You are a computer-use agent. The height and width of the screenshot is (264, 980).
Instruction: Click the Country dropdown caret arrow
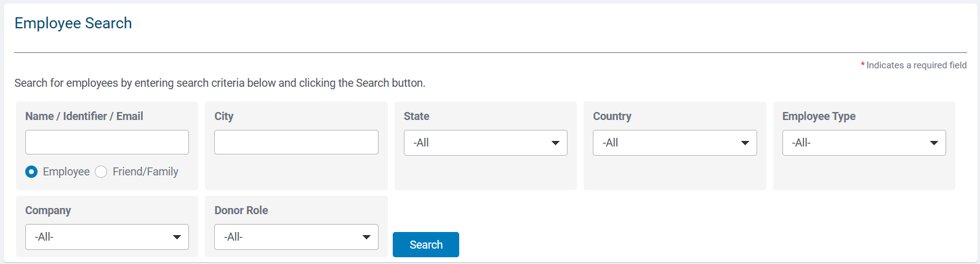point(745,143)
